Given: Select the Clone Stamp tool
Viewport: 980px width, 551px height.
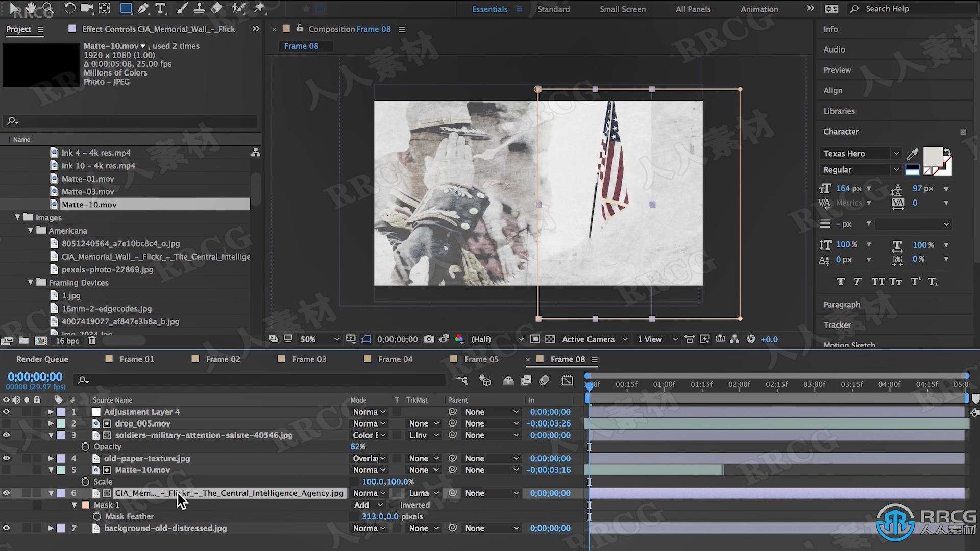Looking at the screenshot, I should 199,8.
